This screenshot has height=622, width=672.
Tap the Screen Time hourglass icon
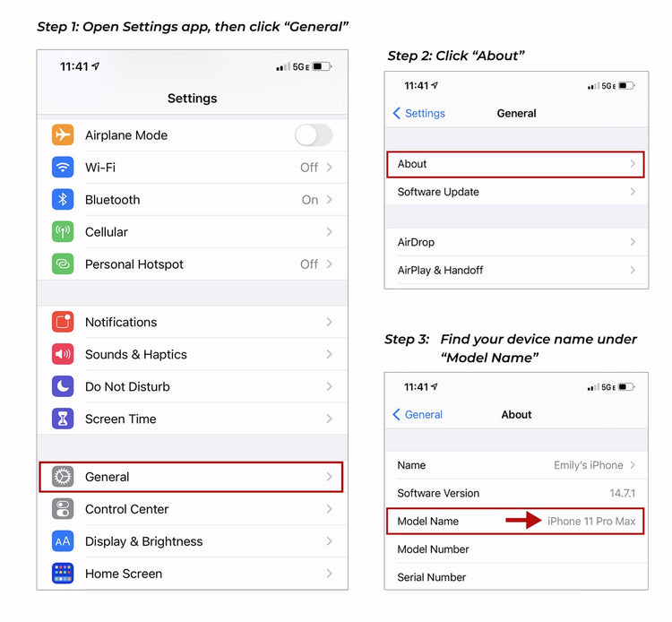pyautogui.click(x=63, y=419)
